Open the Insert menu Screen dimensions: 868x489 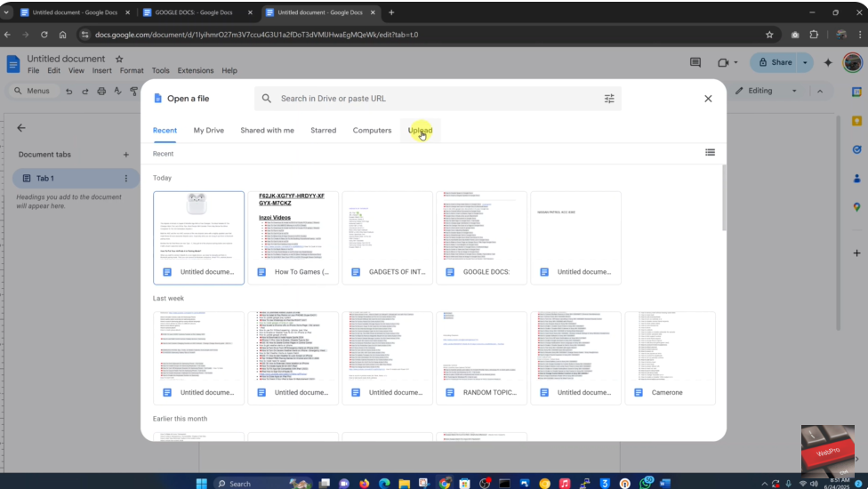tap(102, 71)
